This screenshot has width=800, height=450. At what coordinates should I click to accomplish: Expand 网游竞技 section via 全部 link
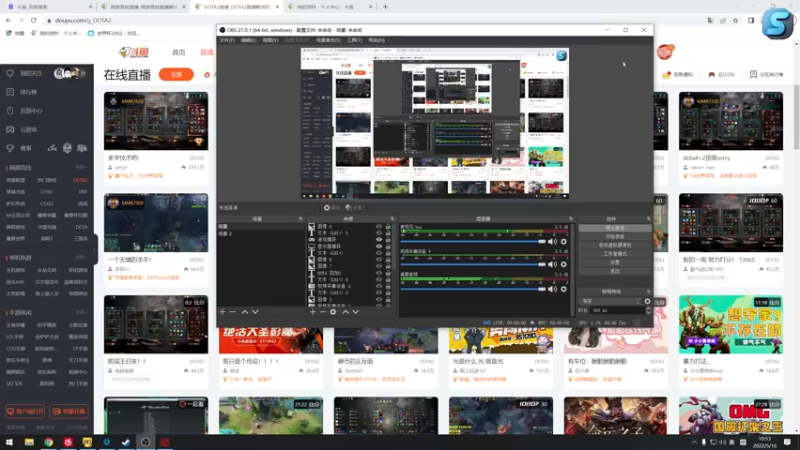pos(81,167)
